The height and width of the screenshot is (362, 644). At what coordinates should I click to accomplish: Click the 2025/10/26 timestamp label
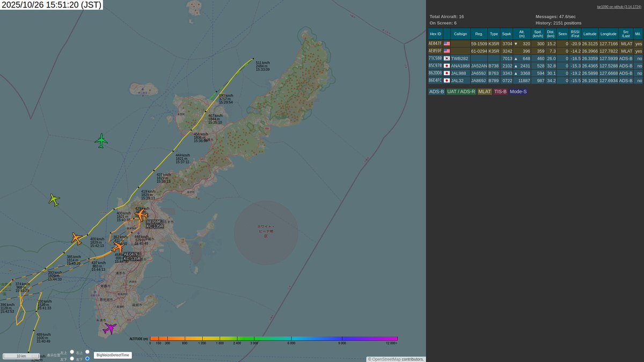(x=51, y=5)
